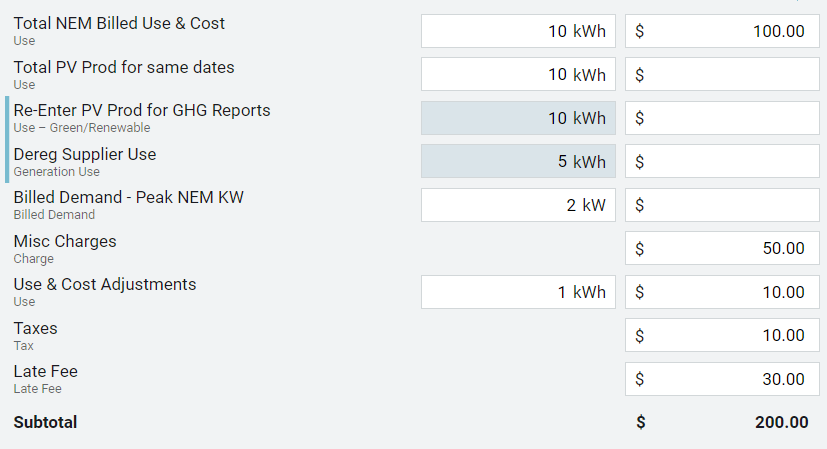This screenshot has height=449, width=827.
Task: Click the Re-Enter PV Prod for GHG Reports kWh field
Action: [518, 118]
